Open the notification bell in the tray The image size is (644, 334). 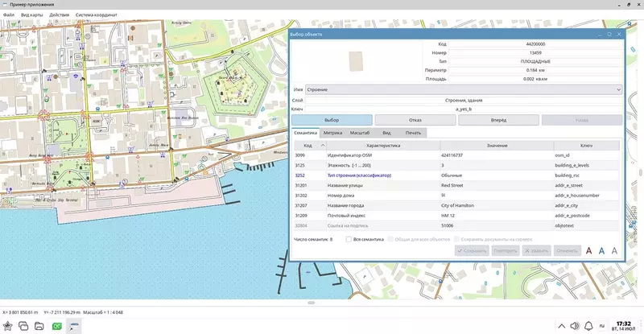(x=588, y=326)
